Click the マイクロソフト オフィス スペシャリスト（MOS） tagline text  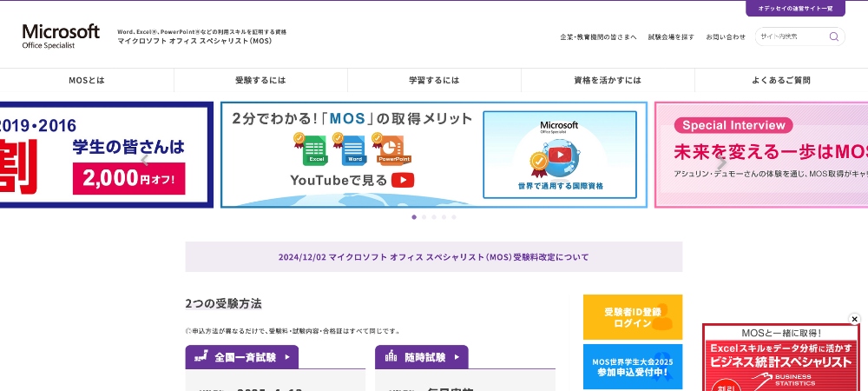194,42
